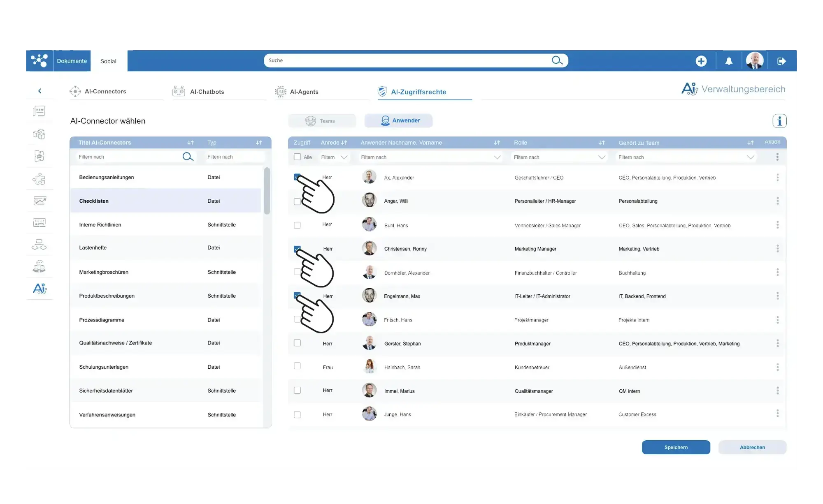This screenshot has width=823, height=504.
Task: Click the Abbrechen button
Action: coord(752,447)
